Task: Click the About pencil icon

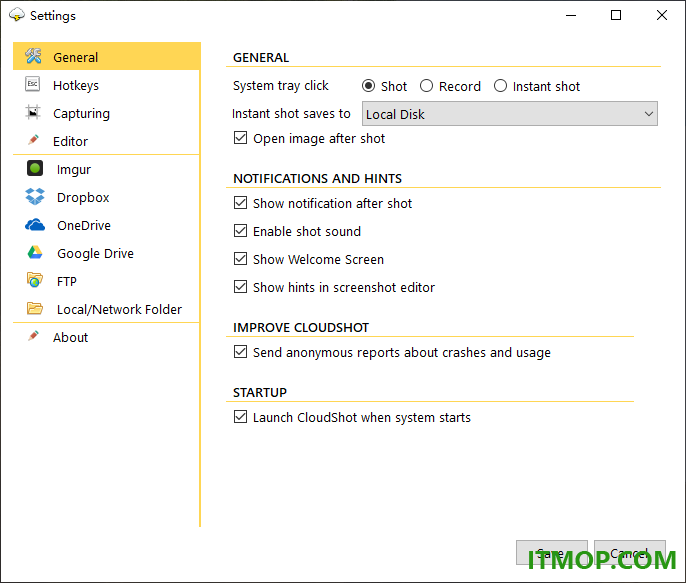Action: click(33, 336)
